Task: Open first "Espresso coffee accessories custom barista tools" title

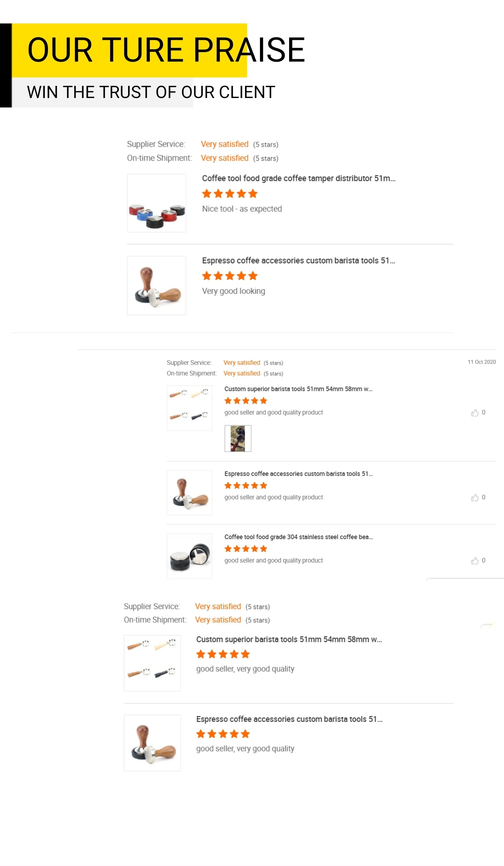Action: [298, 260]
